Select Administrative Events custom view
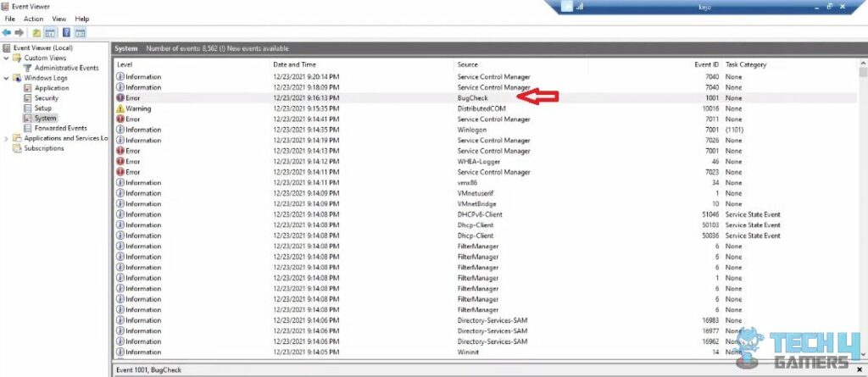The height and width of the screenshot is (377, 868). tap(66, 68)
